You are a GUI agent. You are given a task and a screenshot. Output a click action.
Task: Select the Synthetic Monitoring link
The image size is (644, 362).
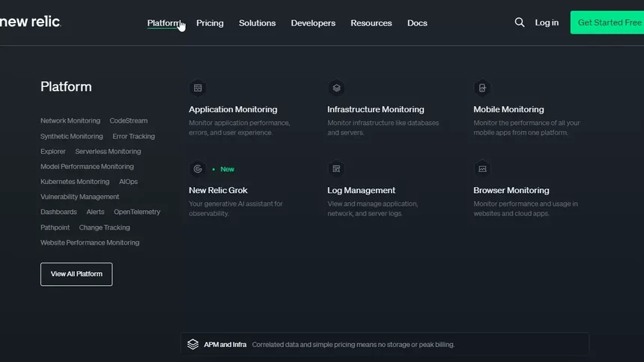(x=71, y=136)
